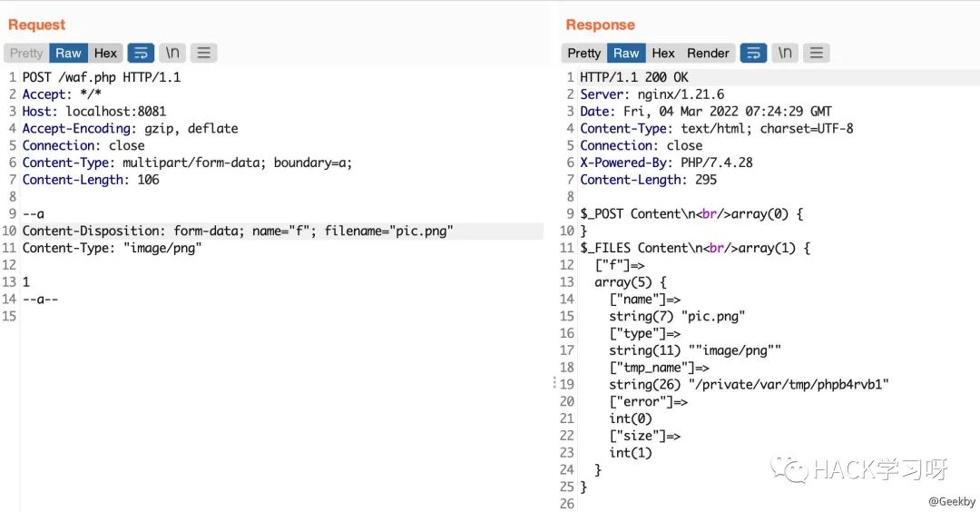The height and width of the screenshot is (512, 980).
Task: Open the Hex tab in the Response panel
Action: coord(663,53)
